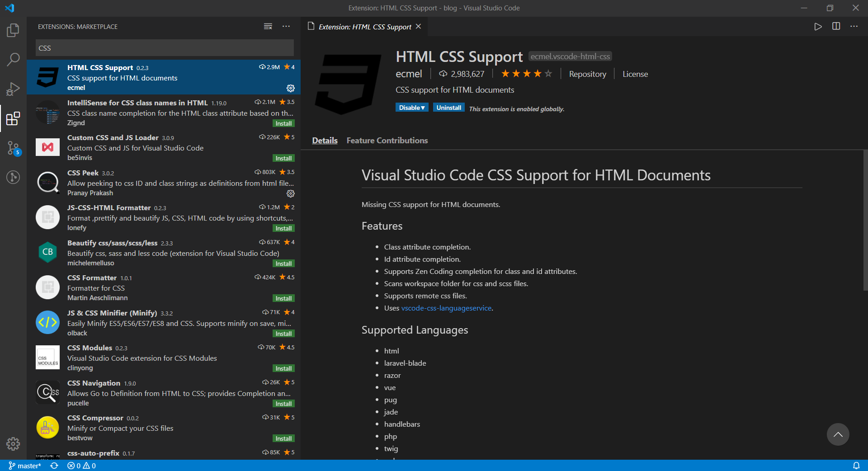Open the Disable dropdown for HTML CSS Support
Viewport: 868px width, 471px height.
coord(411,108)
